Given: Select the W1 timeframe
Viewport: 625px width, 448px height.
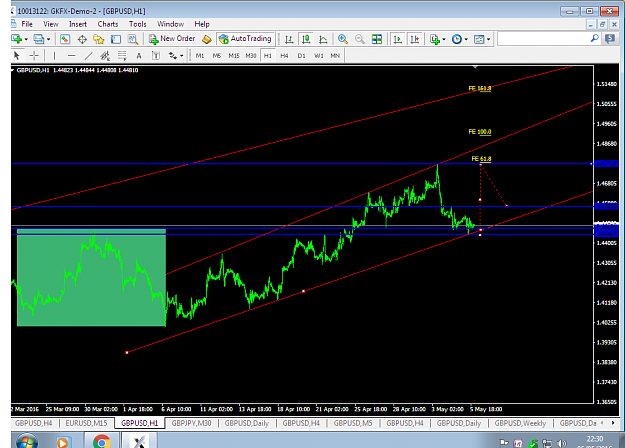Looking at the screenshot, I should (x=318, y=55).
